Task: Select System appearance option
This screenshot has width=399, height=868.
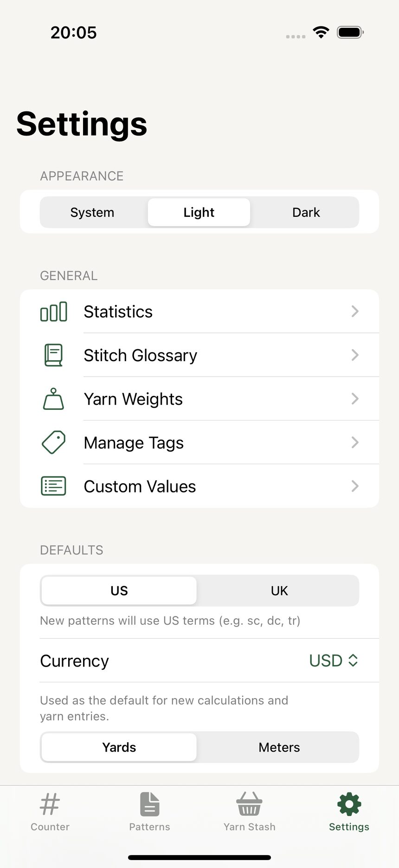Action: [92, 212]
